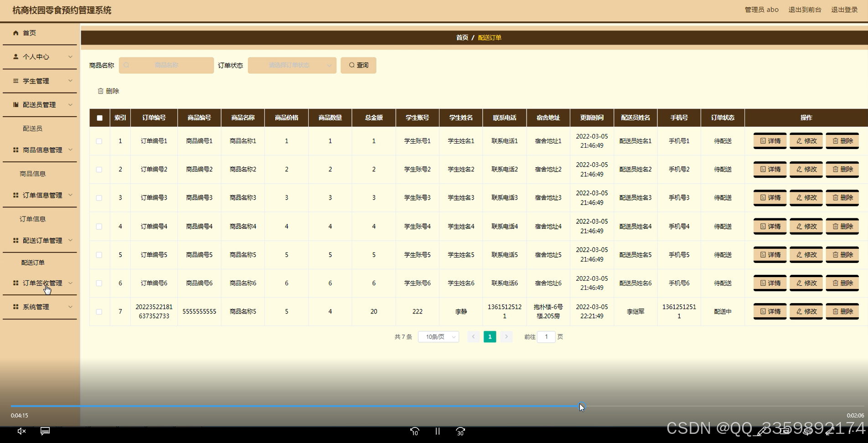Open the 配送订单 submenu item

(32, 263)
